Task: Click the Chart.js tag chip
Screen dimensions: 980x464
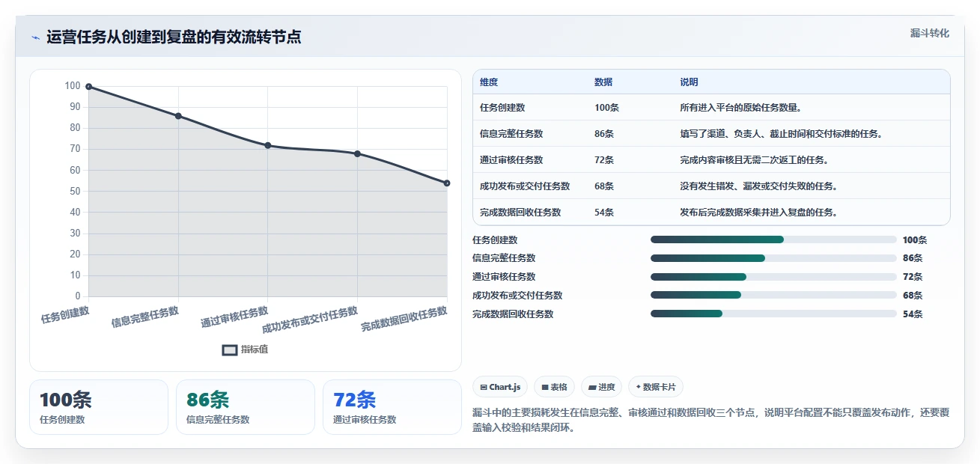Action: 500,387
